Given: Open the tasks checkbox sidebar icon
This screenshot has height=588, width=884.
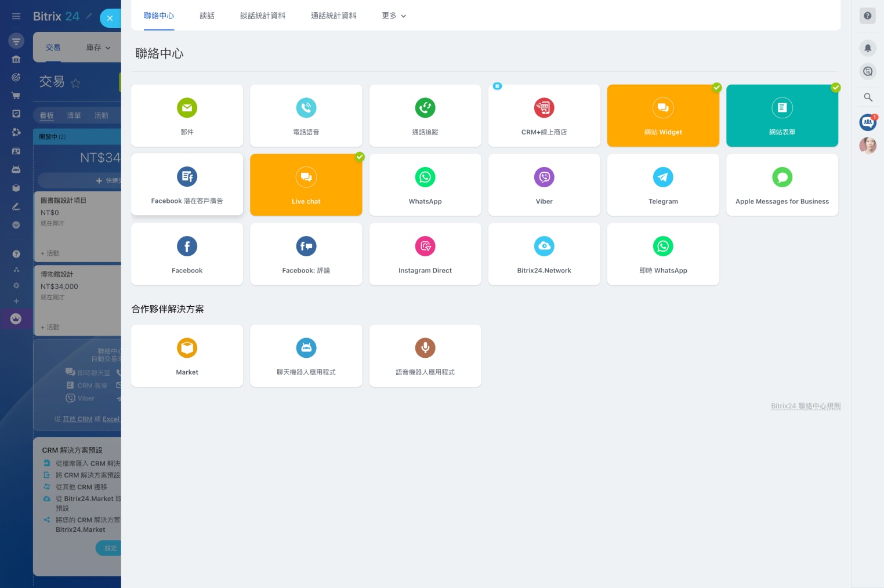Looking at the screenshot, I should [16, 114].
